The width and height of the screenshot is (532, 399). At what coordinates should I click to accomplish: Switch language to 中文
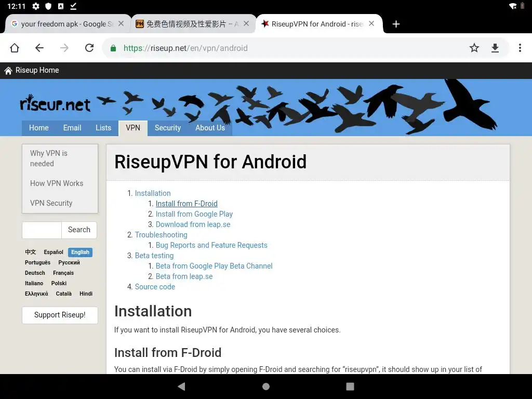[30, 252]
